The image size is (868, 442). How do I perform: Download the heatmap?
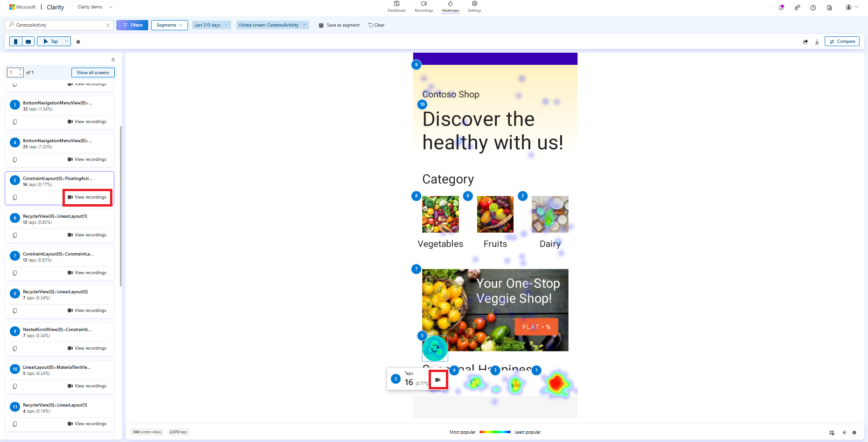tap(817, 41)
